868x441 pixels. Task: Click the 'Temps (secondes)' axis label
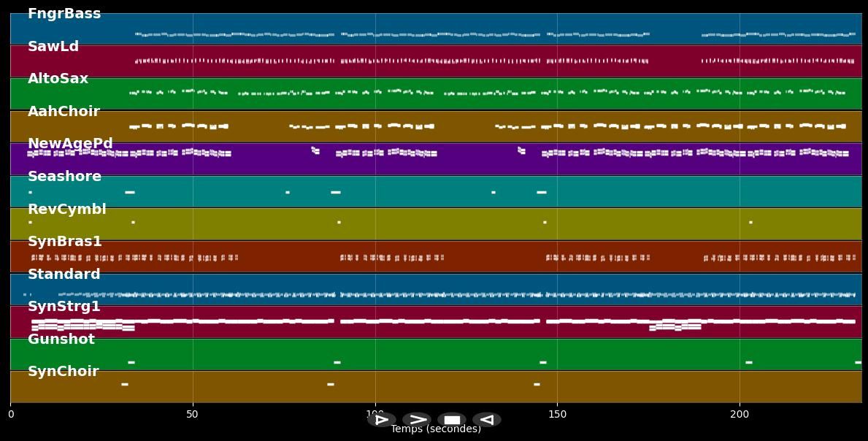point(436,429)
